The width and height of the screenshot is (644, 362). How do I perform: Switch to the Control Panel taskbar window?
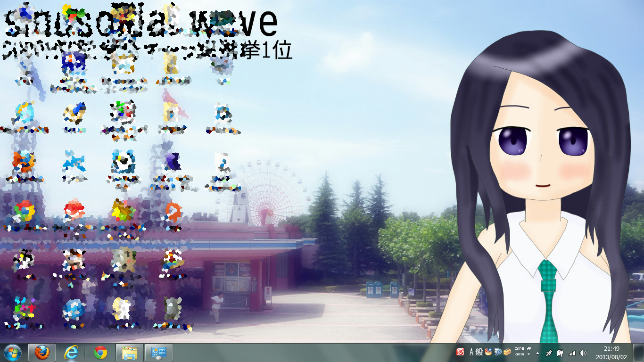pyautogui.click(x=159, y=353)
